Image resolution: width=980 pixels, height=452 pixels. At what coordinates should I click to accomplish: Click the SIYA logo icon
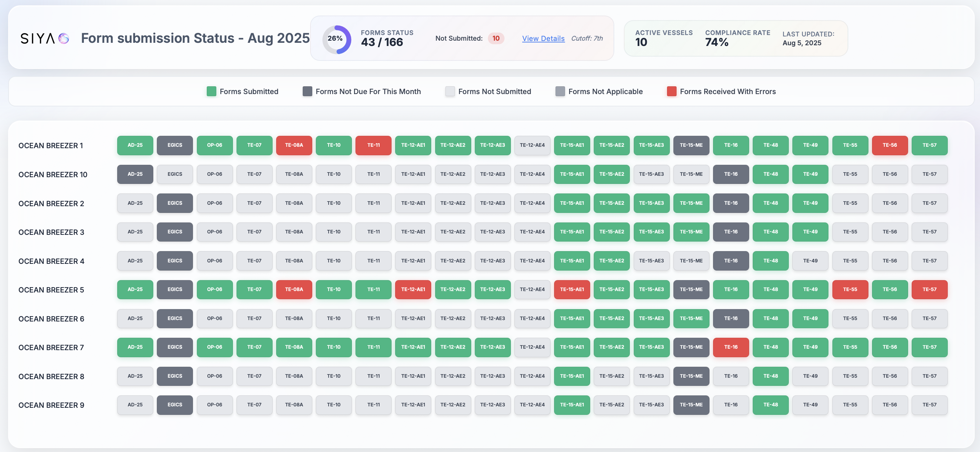pos(64,38)
